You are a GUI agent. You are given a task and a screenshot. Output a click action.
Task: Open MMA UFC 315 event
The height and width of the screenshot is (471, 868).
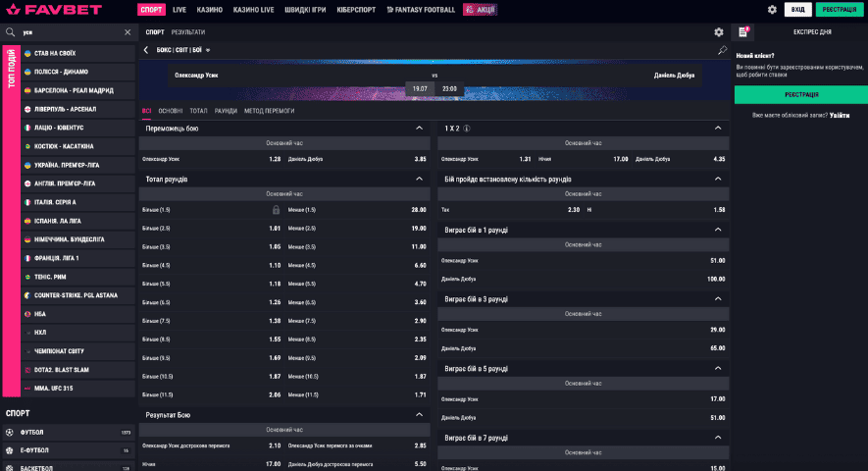[x=78, y=389]
